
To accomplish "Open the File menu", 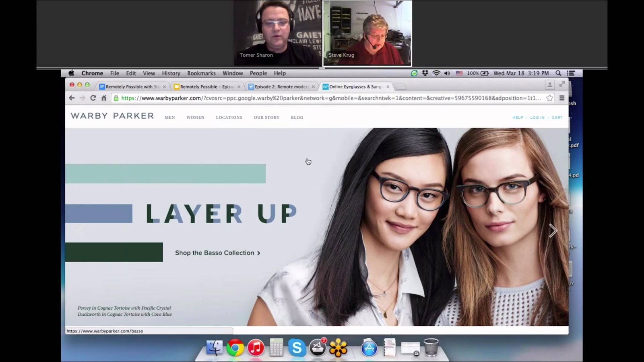I will 115,73.
